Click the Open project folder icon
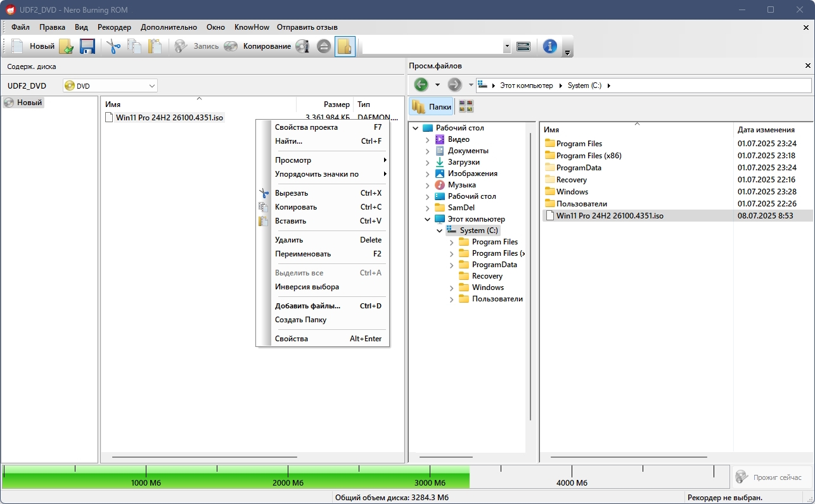The width and height of the screenshot is (815, 504). (x=67, y=46)
